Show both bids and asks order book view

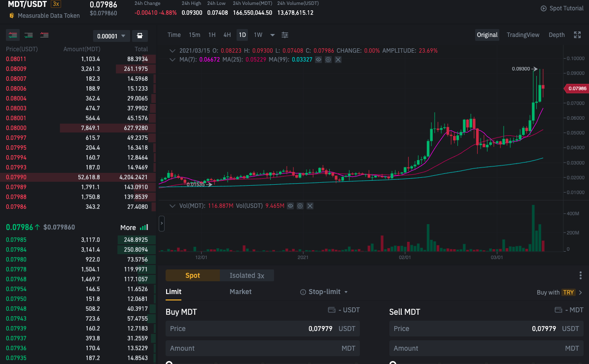tap(13, 35)
